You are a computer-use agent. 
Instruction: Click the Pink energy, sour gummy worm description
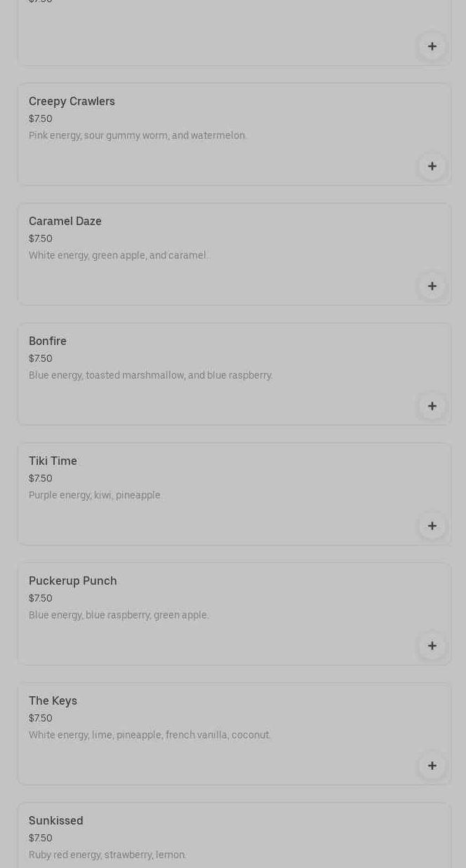tap(138, 135)
